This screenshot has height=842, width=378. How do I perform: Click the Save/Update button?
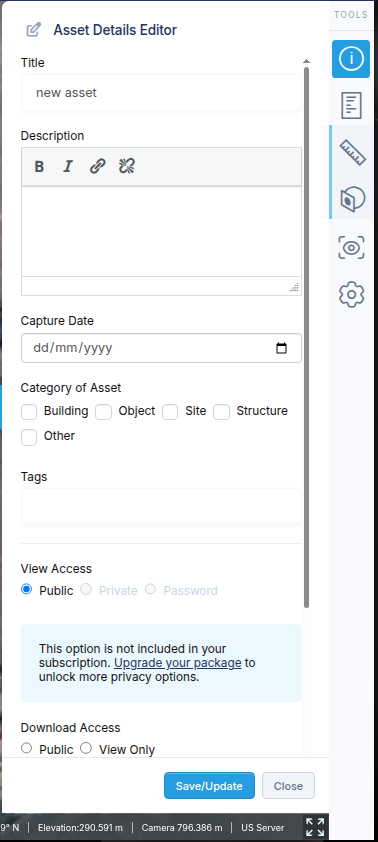209,786
